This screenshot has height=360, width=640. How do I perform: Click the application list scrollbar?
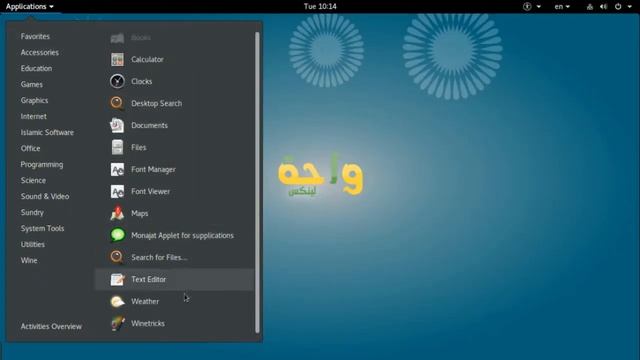tap(257, 182)
